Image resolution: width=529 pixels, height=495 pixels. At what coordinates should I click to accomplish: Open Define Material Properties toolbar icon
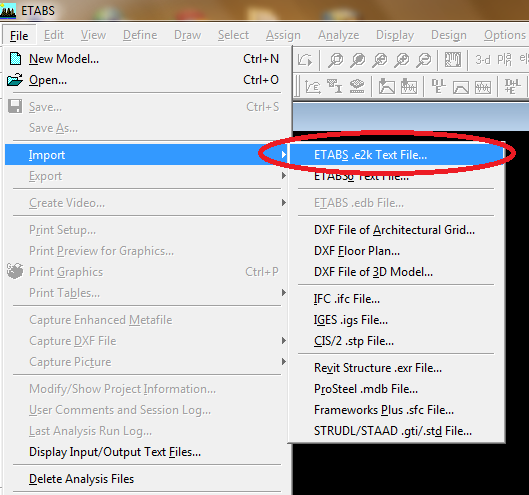pos(313,87)
